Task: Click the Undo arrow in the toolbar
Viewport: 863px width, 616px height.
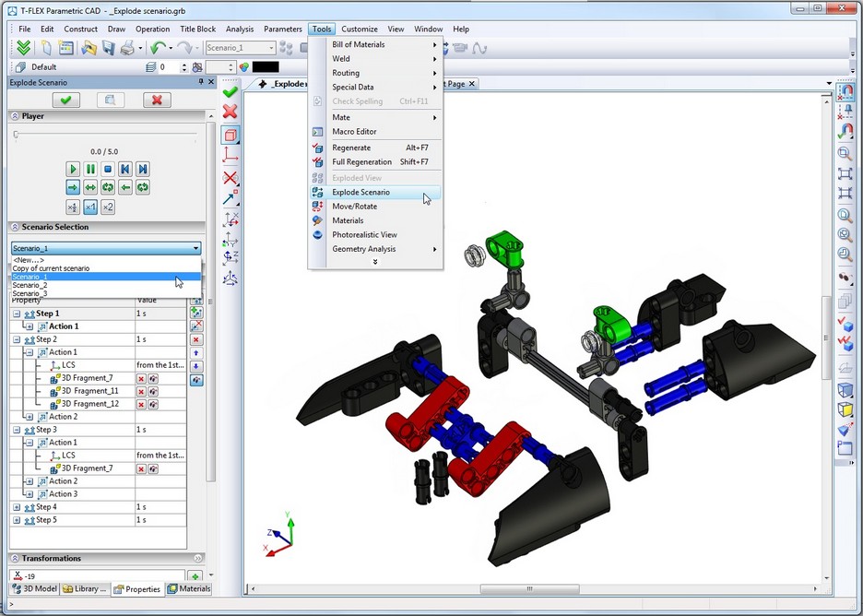Action: [158, 48]
